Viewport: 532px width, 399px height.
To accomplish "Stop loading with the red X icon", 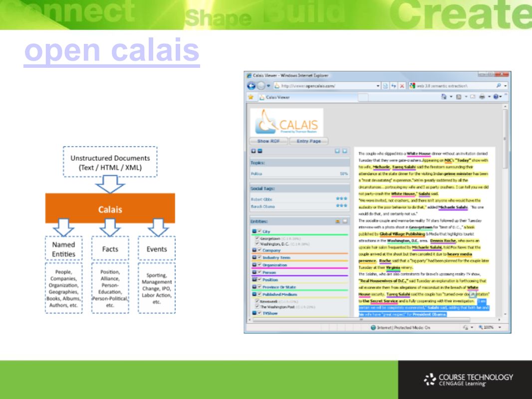I will 402,86.
